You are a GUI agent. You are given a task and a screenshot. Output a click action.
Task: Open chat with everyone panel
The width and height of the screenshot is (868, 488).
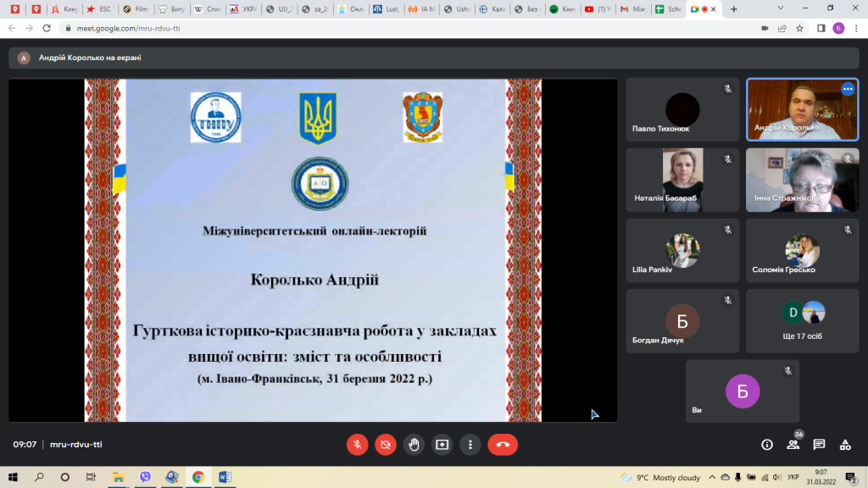tap(819, 444)
